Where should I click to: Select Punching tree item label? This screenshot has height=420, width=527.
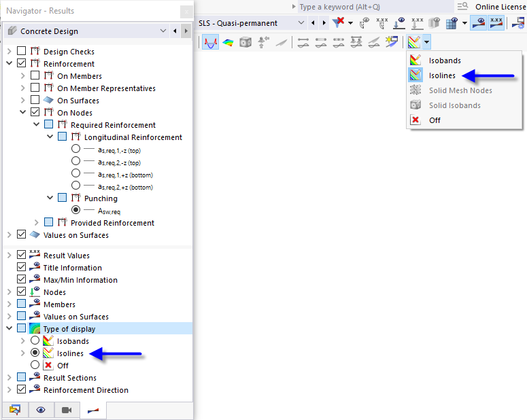click(101, 198)
